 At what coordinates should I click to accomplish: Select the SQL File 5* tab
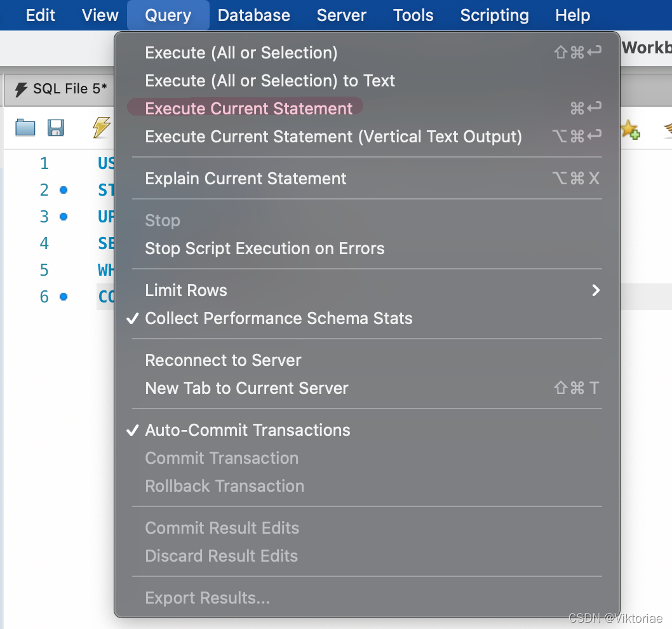pos(60,89)
